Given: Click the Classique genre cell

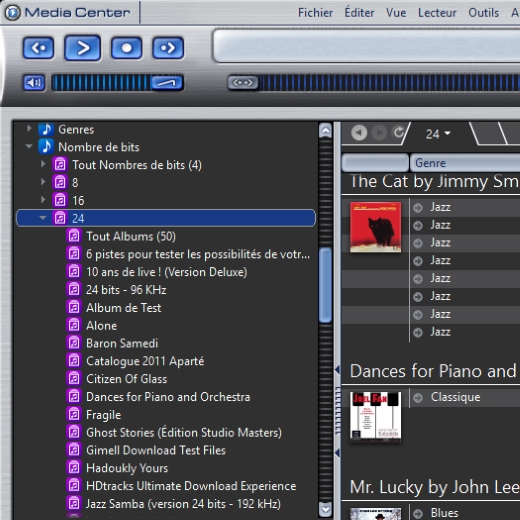Looking at the screenshot, I should tap(455, 397).
